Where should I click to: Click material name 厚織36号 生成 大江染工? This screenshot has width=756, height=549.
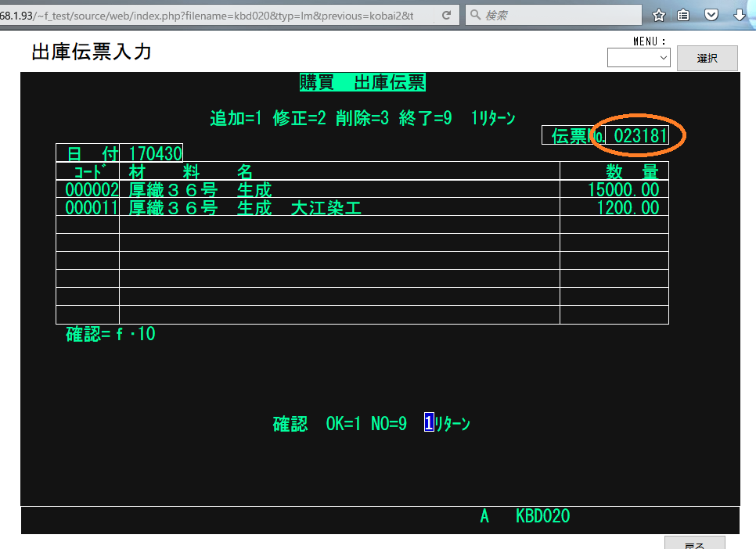[x=245, y=207]
